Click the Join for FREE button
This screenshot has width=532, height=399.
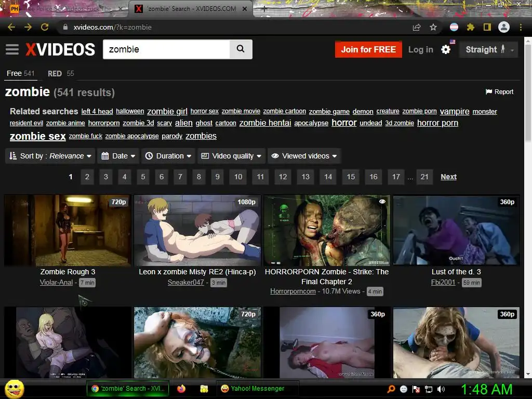[368, 49]
